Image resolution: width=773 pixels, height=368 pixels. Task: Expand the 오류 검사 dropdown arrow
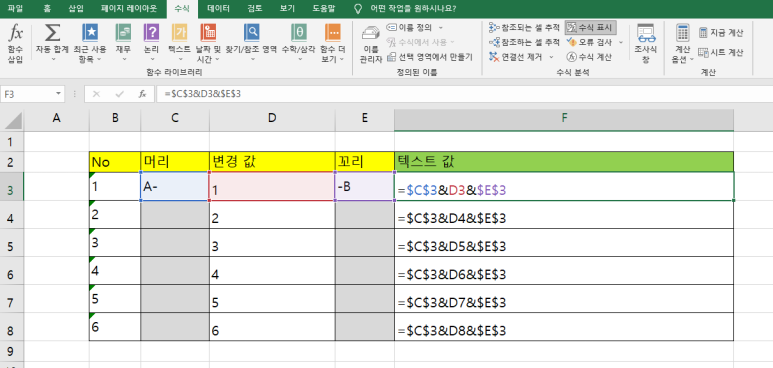[x=621, y=42]
